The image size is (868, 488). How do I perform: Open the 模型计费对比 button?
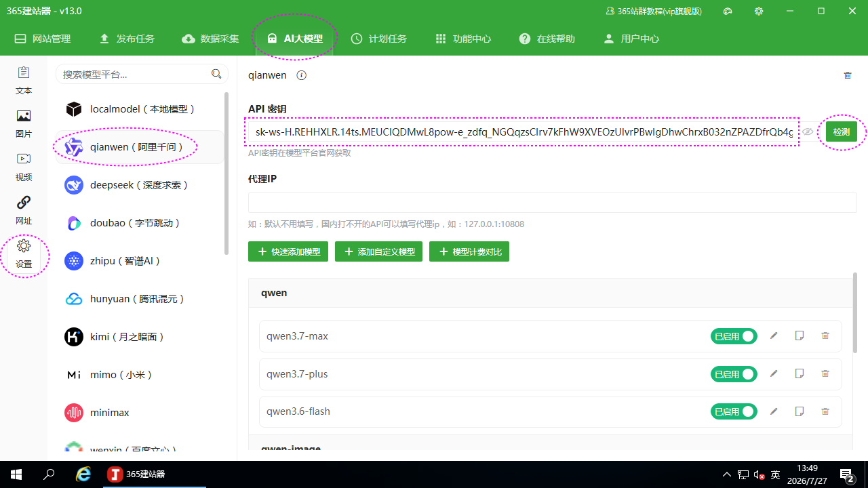[x=469, y=251]
